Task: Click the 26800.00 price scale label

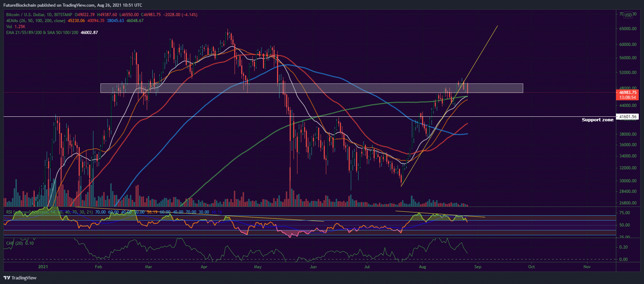Action: pyautogui.click(x=627, y=203)
